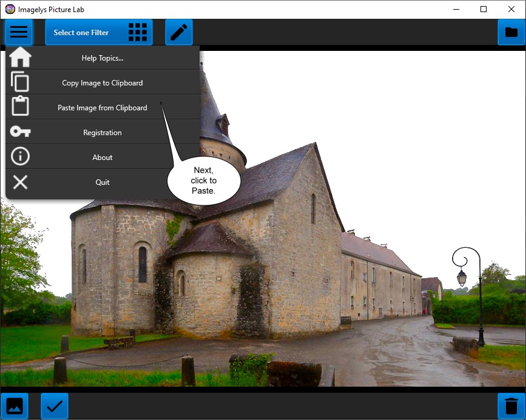Click the clipboard paste icon
This screenshot has height=420, width=526.
20,106
